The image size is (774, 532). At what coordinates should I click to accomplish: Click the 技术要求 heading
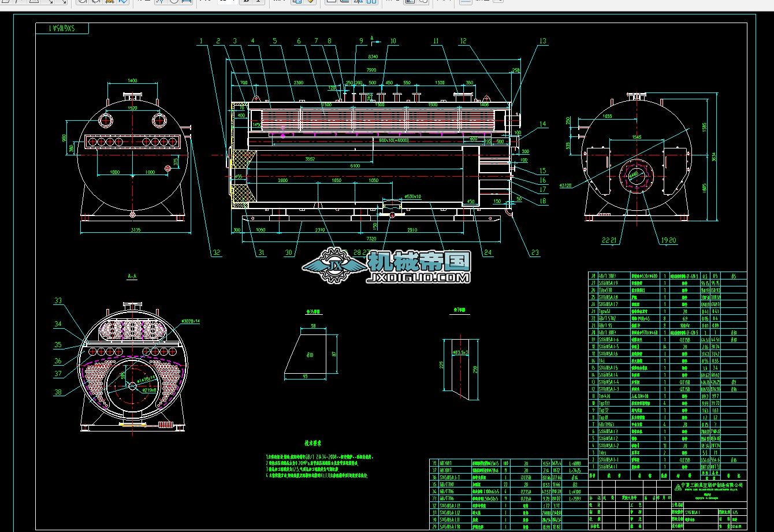312,444
